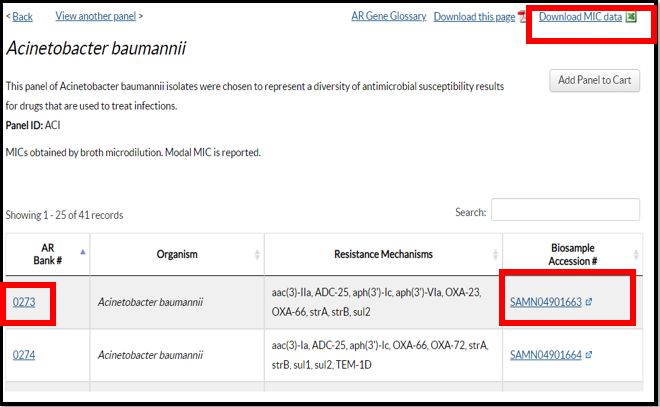Select Acinetobacter baumannii text in row 0274
The height and width of the screenshot is (407, 660).
[x=150, y=355]
